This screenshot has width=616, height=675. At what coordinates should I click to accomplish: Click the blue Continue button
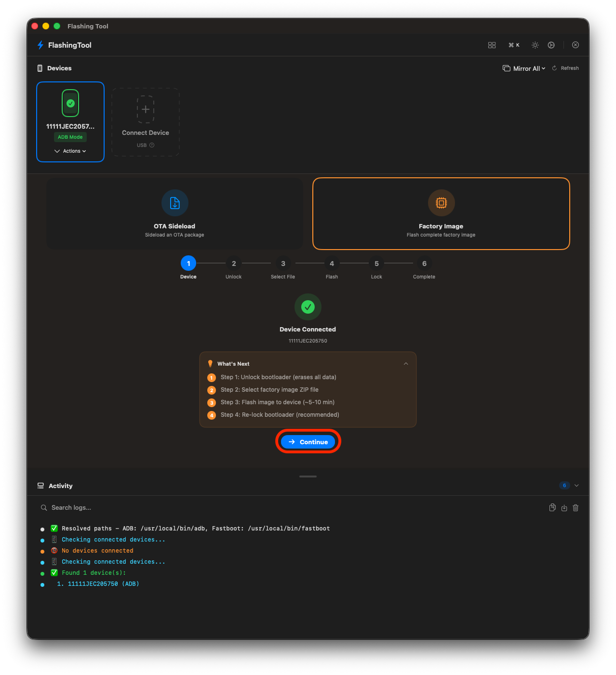[x=308, y=442]
